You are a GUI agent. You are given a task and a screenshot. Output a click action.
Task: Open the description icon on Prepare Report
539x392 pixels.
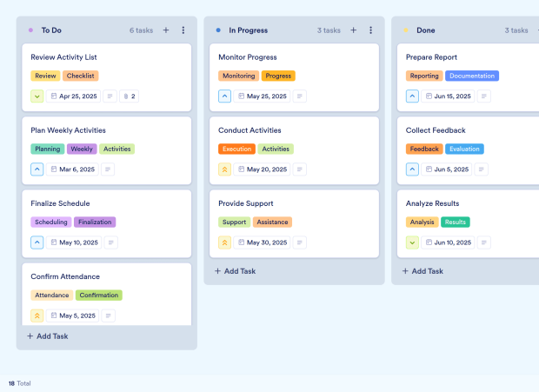click(484, 96)
